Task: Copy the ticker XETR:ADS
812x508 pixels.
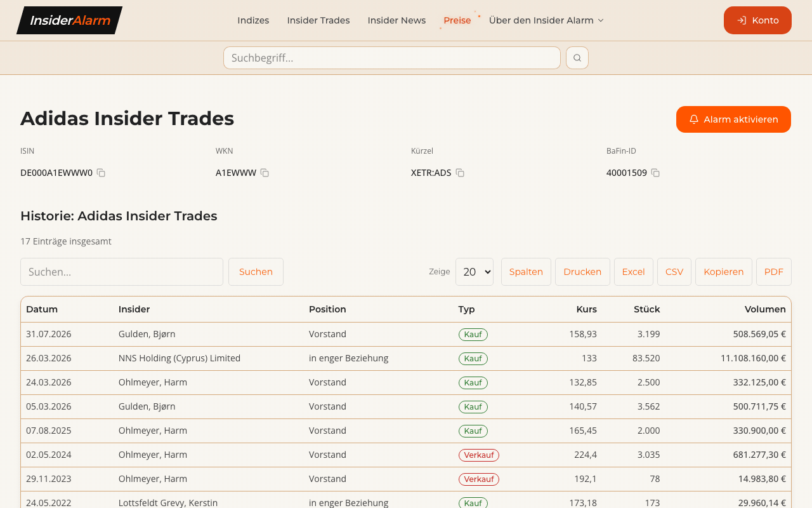Action: [460, 173]
